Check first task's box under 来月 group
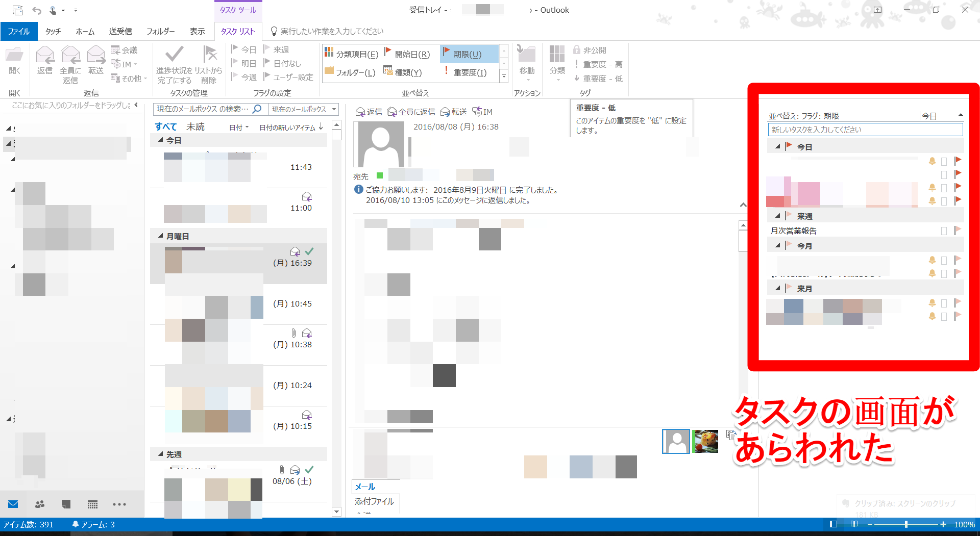980x536 pixels. pyautogui.click(x=944, y=303)
